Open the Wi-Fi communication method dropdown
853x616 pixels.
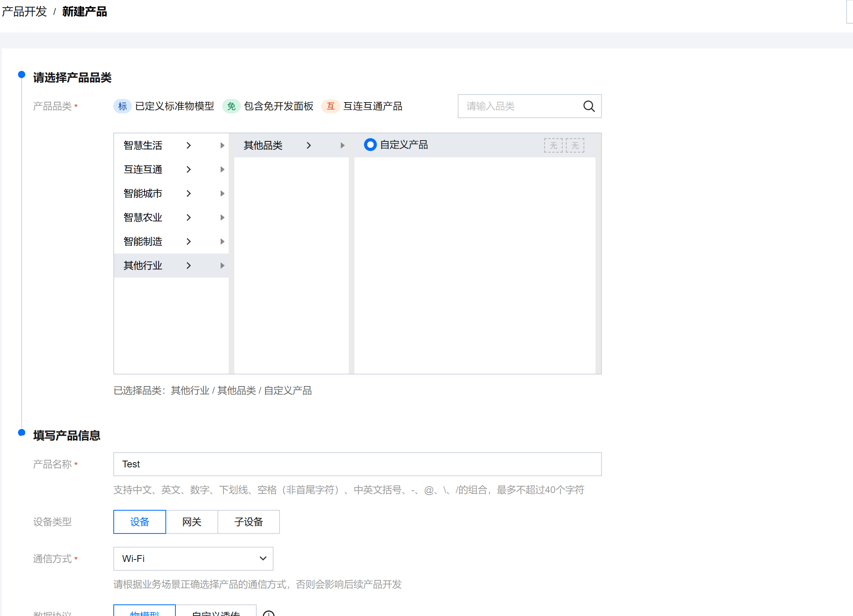pos(193,559)
